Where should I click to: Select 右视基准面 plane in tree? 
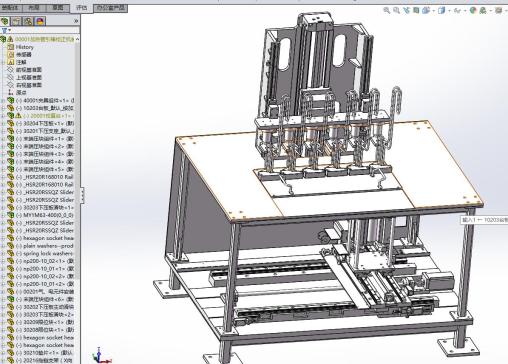[x=29, y=85]
